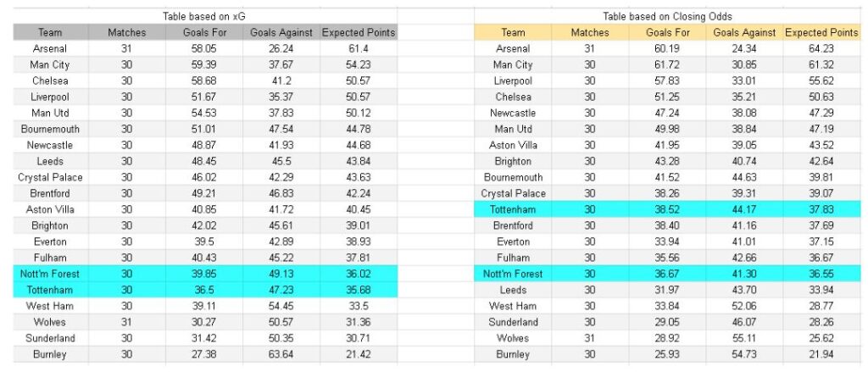Select the Matches header in the xG table
868x372 pixels.
(126, 32)
